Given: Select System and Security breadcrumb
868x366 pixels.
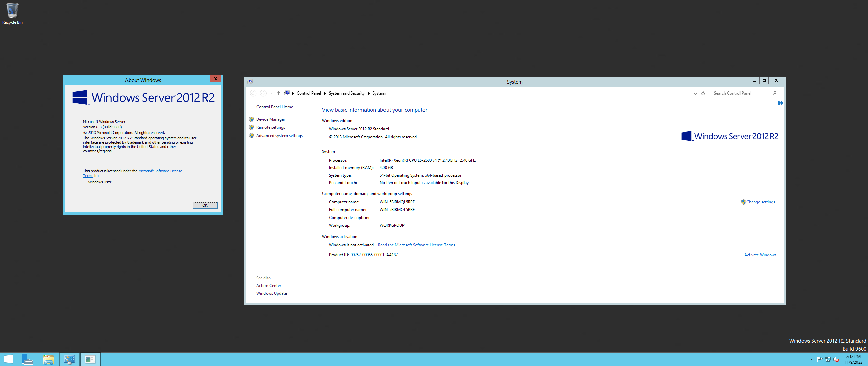Looking at the screenshot, I should coord(347,93).
